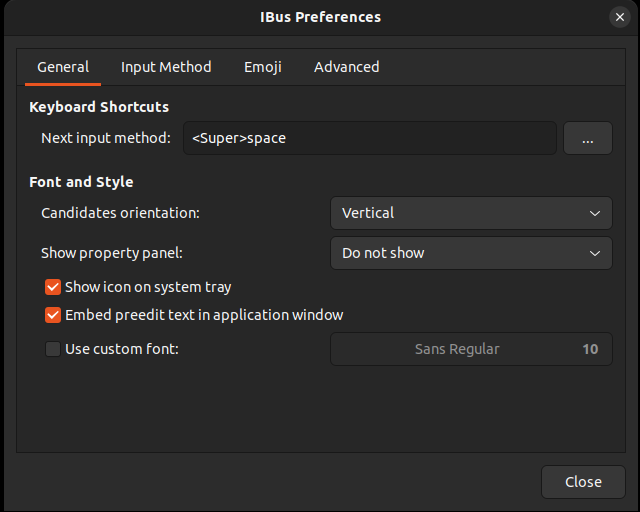This screenshot has width=640, height=512.
Task: Open the shortcut editor with the ellipsis button
Action: pos(588,138)
